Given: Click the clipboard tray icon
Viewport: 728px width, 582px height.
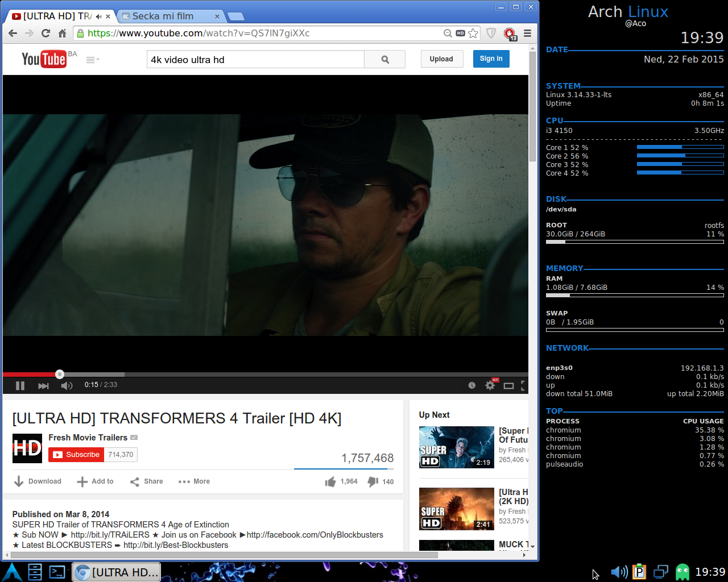Looking at the screenshot, I should 639,572.
